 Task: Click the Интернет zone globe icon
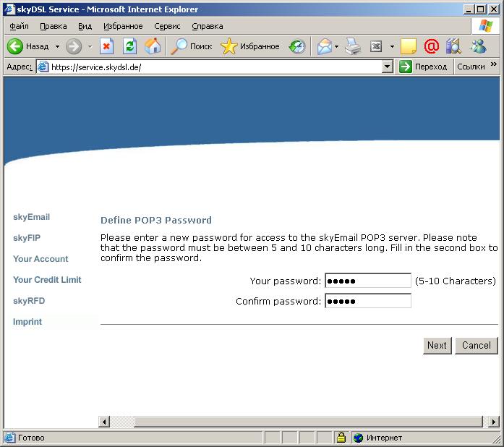coord(358,438)
